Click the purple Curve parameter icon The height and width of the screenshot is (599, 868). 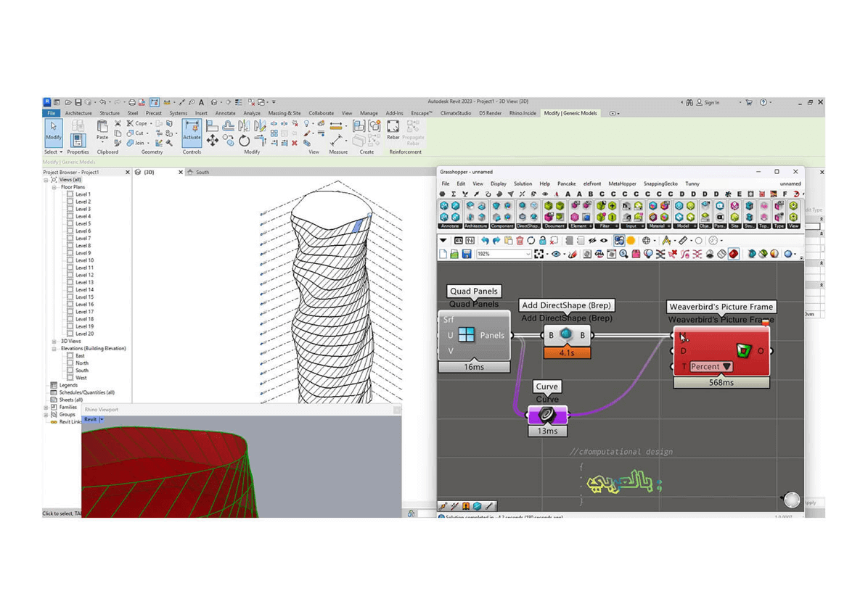click(x=546, y=415)
